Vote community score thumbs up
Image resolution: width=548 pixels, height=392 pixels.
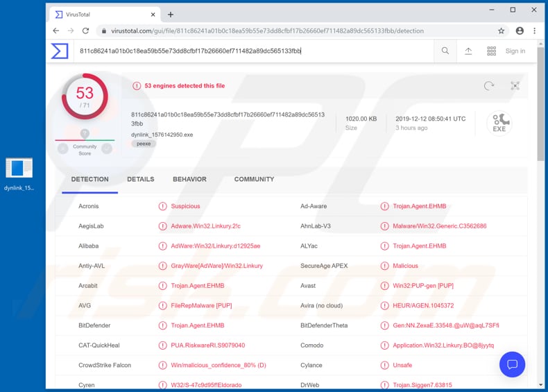click(x=107, y=148)
